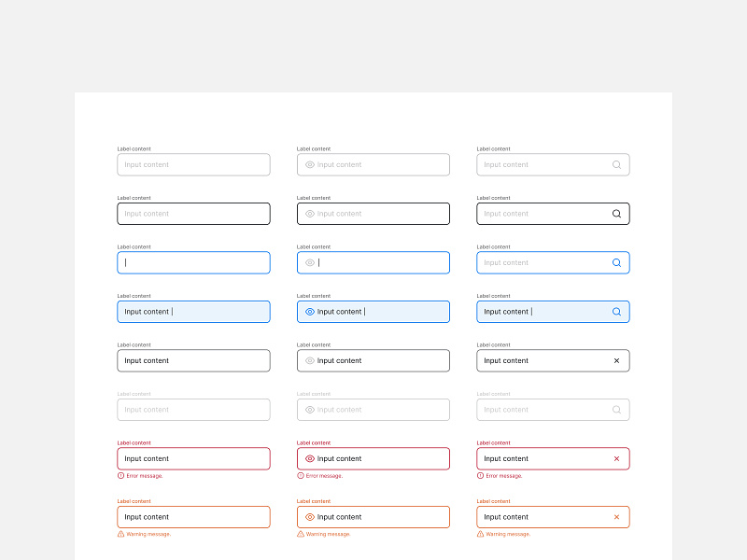Click the Input content text in the selected blue field
Viewport: 747px width, 560px height.
click(147, 312)
